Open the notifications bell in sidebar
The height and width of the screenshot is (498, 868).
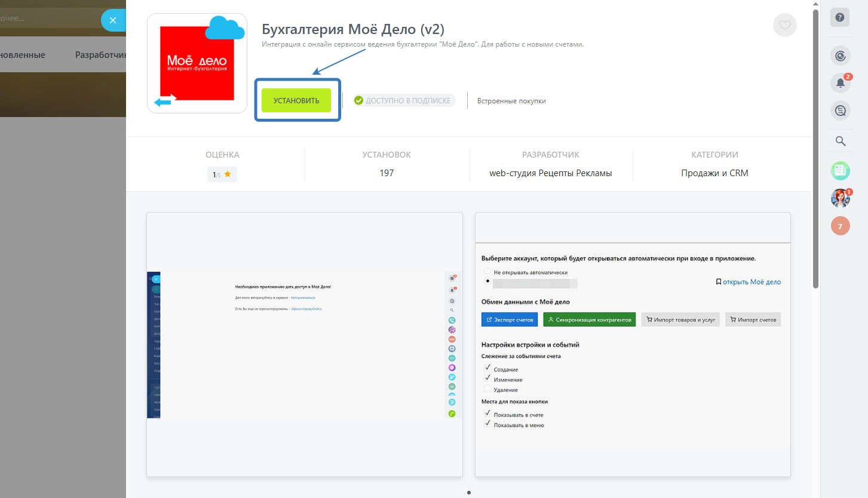[840, 82]
